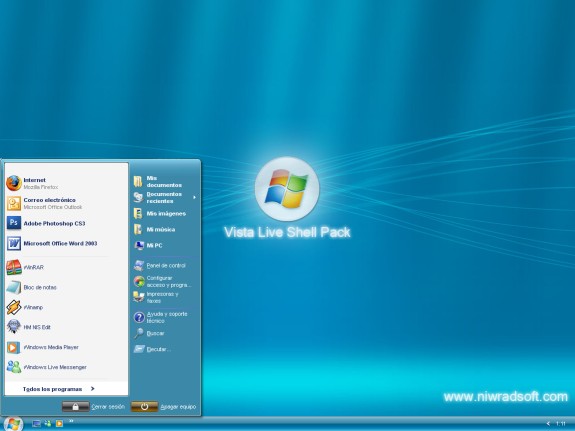Launch Windows Media Player from the Start menu list
The width and height of the screenshot is (575, 431).
[66, 347]
